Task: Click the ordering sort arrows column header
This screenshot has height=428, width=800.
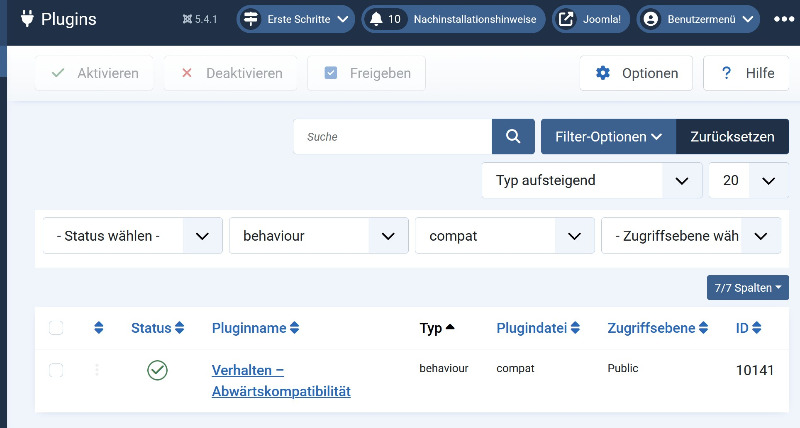Action: [98, 328]
